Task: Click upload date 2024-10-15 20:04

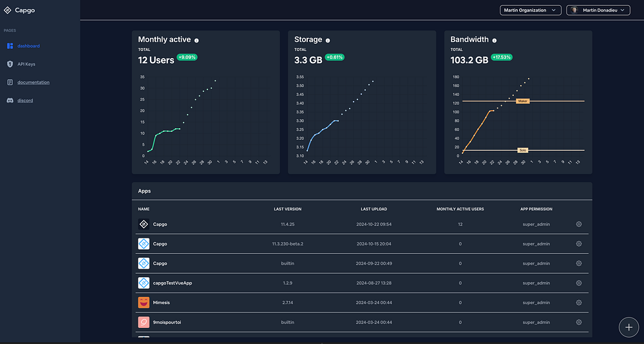Action: click(374, 244)
